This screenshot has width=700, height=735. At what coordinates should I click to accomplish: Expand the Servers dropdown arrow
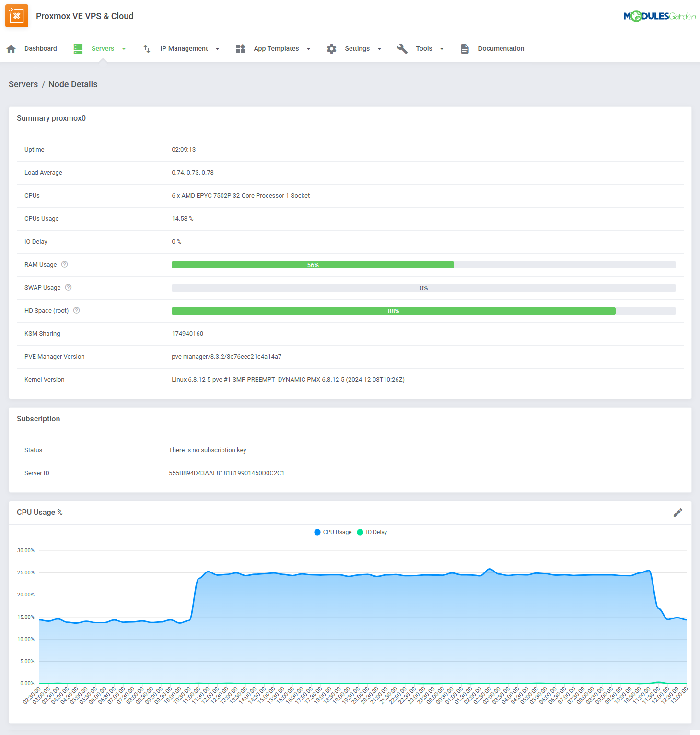click(124, 48)
